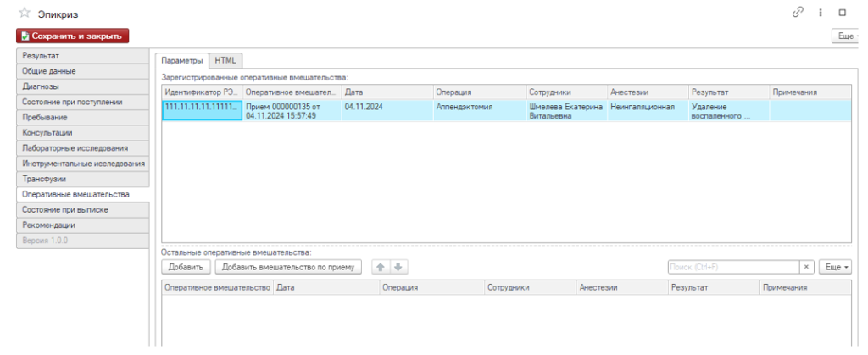
Task: Click the Анестезии header in the lower table
Action: [x=622, y=287]
